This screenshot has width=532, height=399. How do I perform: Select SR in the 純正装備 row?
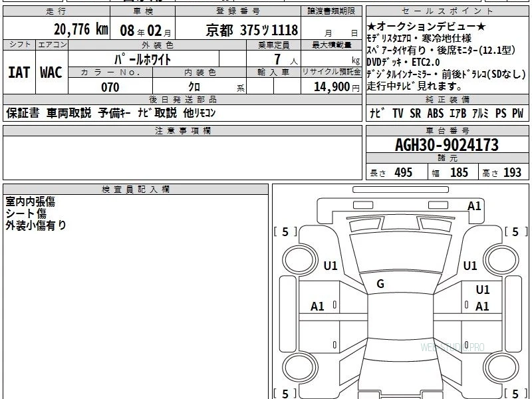click(415, 113)
